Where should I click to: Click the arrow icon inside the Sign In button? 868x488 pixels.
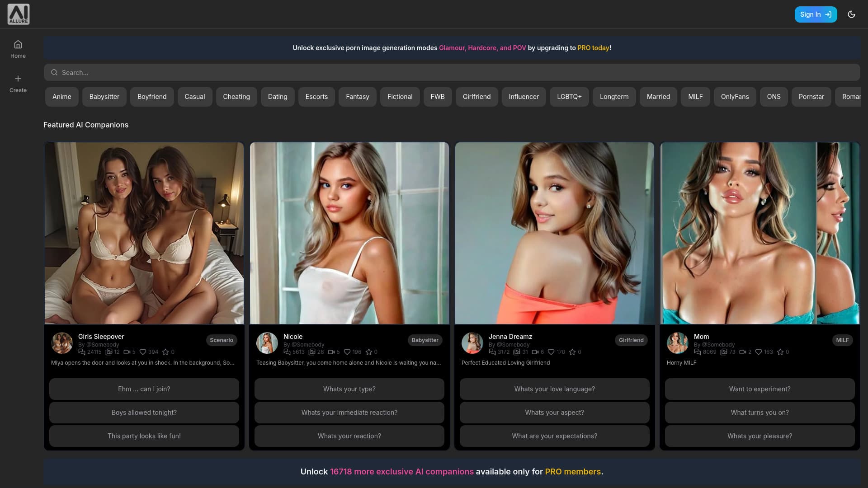tap(828, 14)
